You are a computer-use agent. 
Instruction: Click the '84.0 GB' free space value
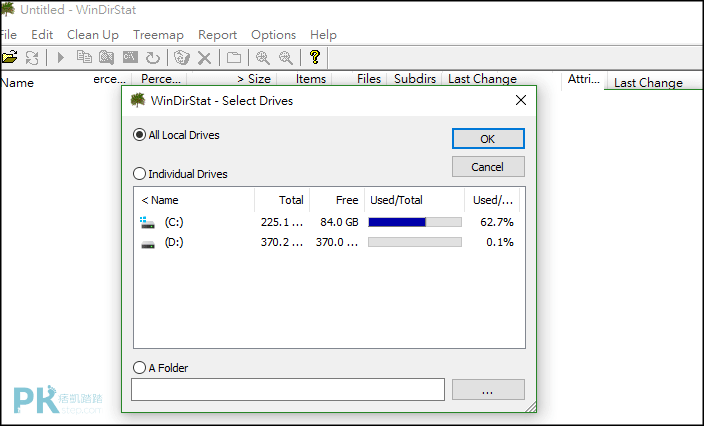point(339,222)
